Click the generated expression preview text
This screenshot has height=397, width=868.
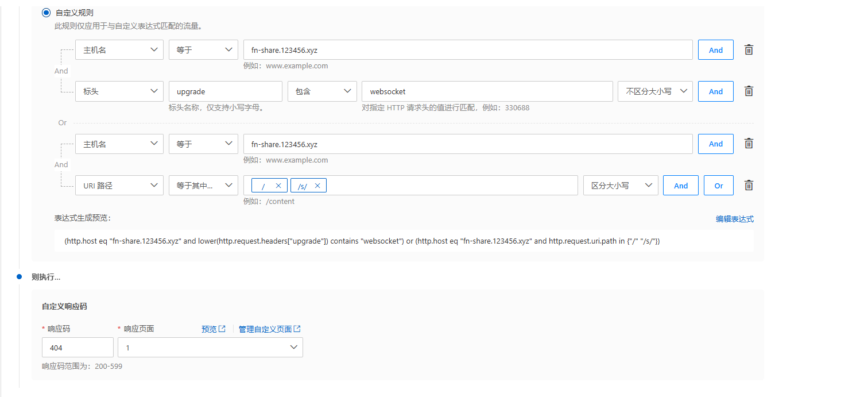(x=362, y=241)
